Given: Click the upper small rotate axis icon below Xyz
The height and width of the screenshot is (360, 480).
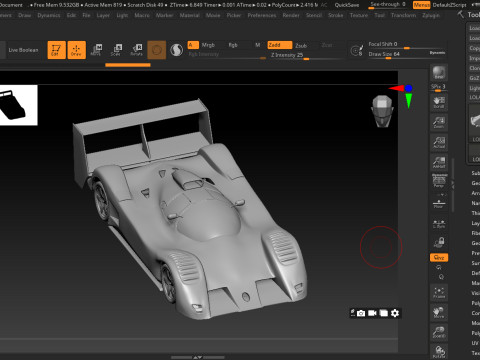Looking at the screenshot, I should [439, 267].
